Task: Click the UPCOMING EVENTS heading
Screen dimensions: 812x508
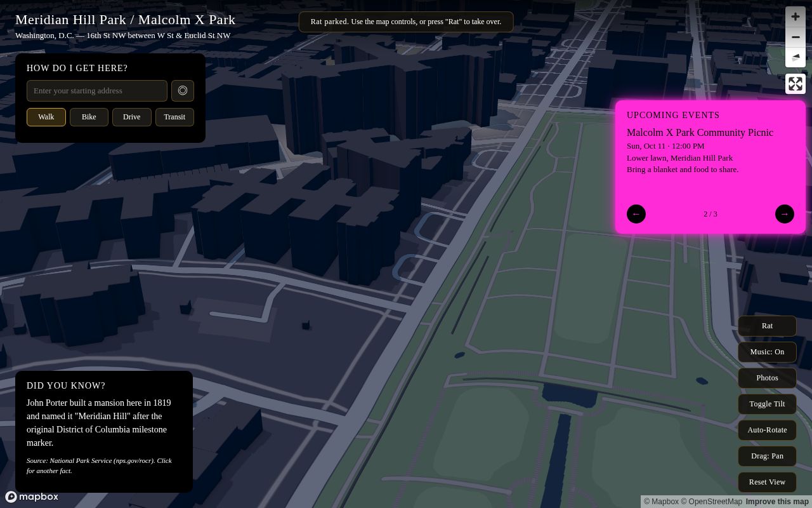Action: click(673, 115)
